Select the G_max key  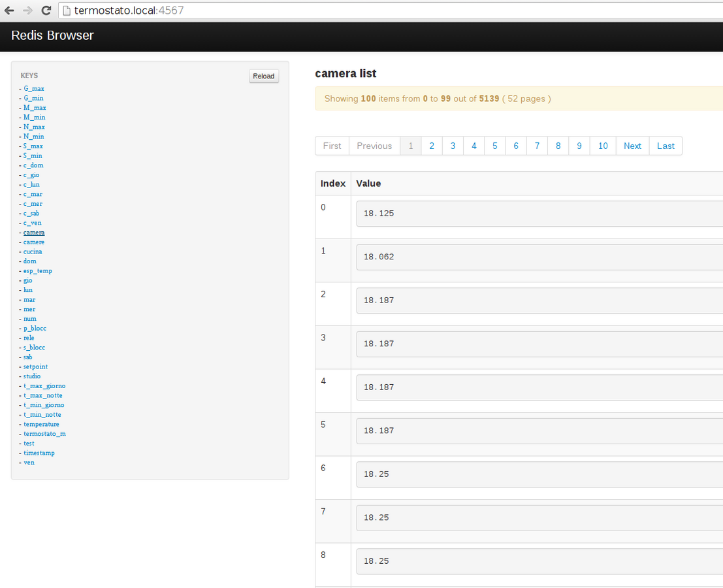pos(34,88)
